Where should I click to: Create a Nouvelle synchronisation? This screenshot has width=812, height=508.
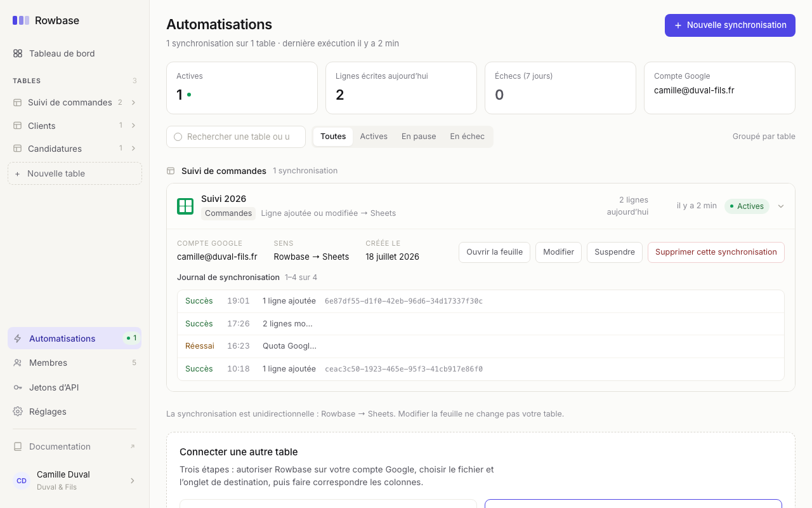[730, 25]
